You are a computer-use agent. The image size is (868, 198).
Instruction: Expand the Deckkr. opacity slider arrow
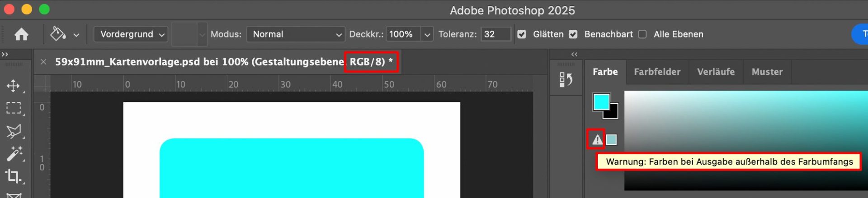tap(427, 34)
